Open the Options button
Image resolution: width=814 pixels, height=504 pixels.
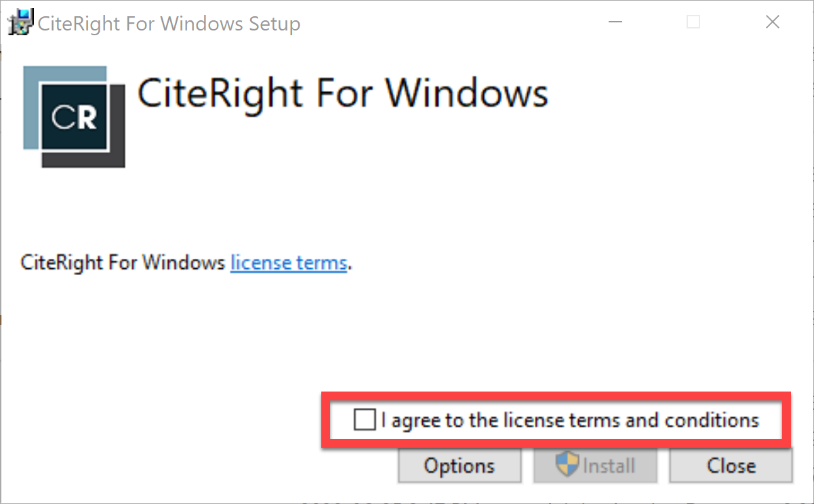[460, 466]
